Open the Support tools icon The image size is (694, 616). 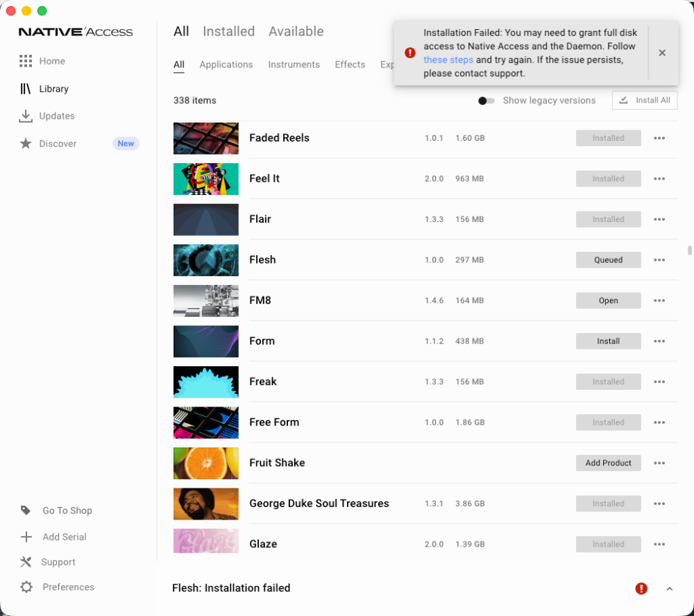[26, 562]
